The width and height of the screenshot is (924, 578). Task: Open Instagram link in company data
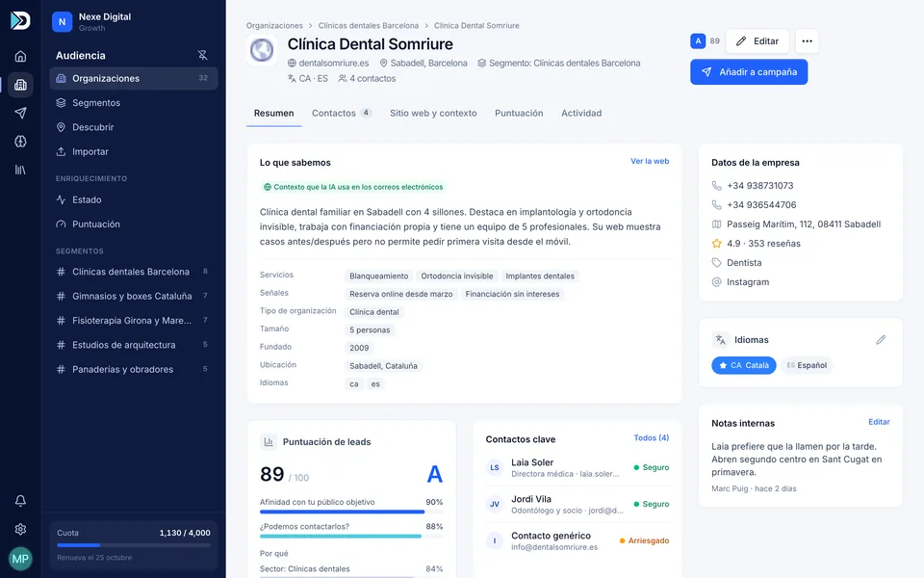pos(747,282)
